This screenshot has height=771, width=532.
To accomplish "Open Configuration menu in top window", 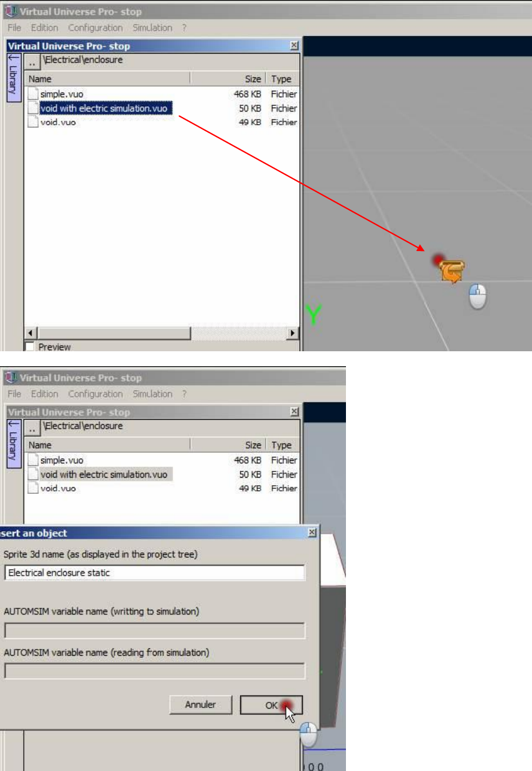I will (96, 28).
